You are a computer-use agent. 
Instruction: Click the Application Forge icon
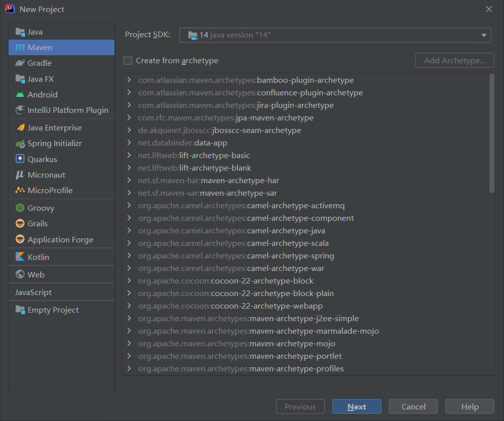(x=20, y=239)
